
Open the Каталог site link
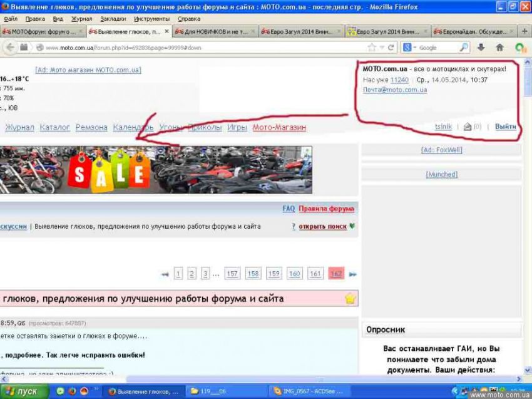coord(54,127)
